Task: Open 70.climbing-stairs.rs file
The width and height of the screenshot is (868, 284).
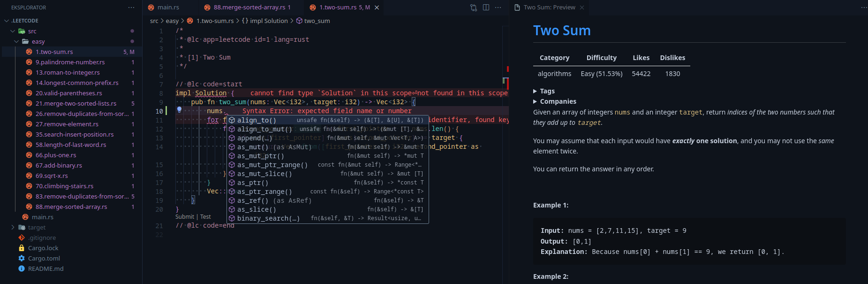Action: [x=65, y=186]
